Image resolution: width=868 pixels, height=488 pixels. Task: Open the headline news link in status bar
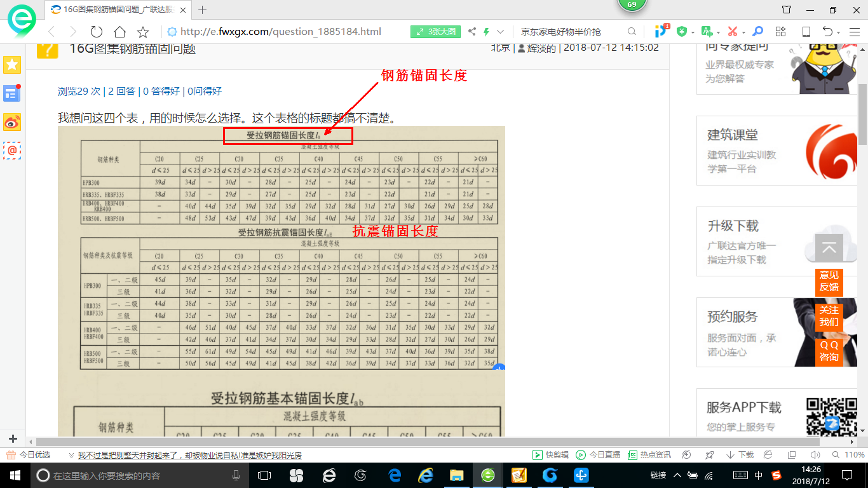click(189, 455)
